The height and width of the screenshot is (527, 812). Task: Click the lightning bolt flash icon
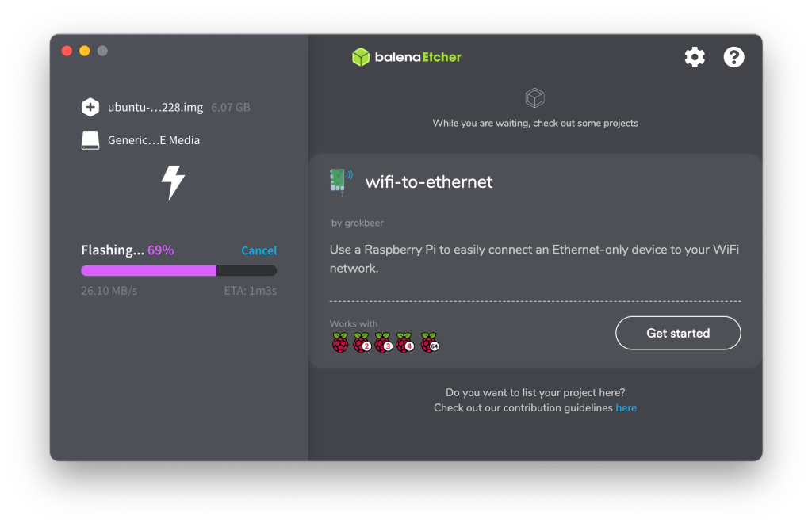(173, 181)
